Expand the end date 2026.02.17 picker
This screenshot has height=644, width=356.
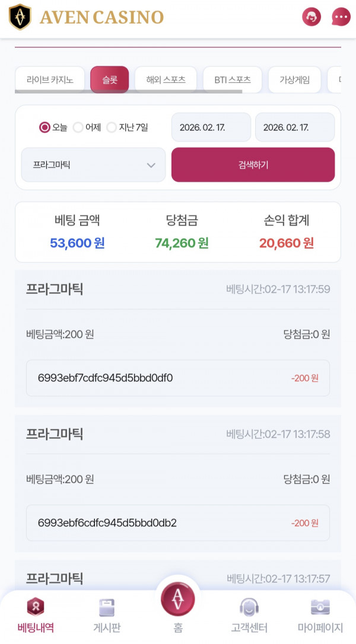pos(295,127)
